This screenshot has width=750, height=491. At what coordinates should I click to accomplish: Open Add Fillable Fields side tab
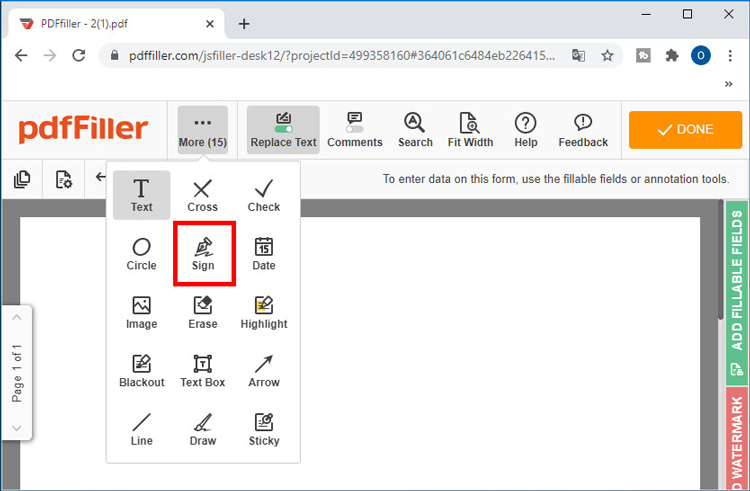point(737,293)
